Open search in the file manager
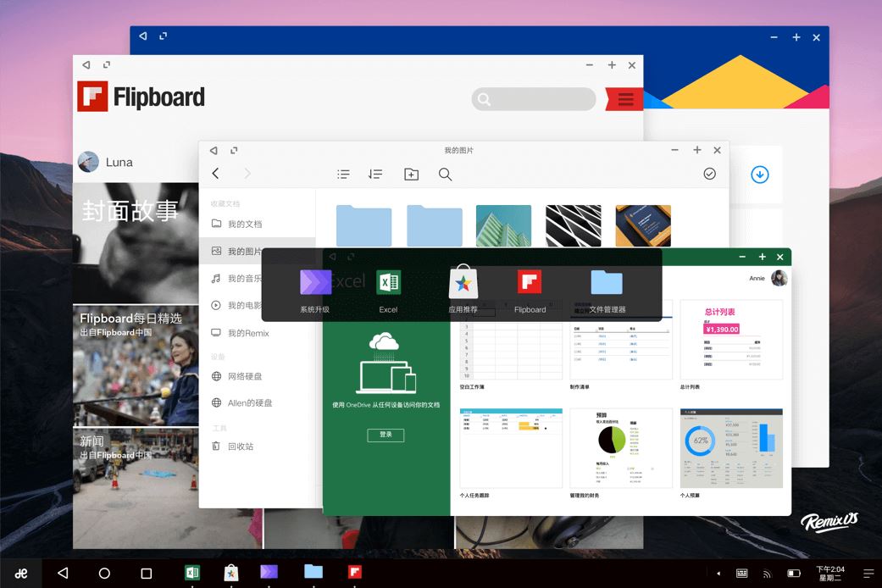 click(445, 175)
